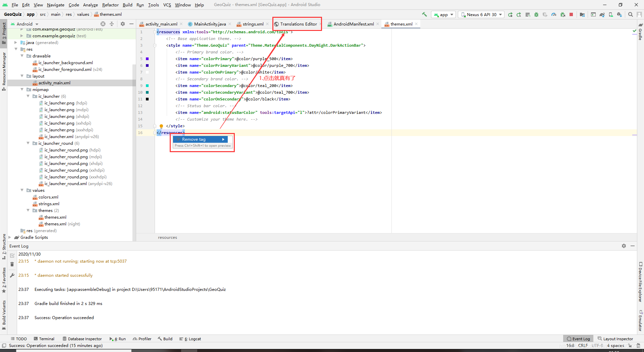644x352 pixels.
Task: Toggle the Device File Explorer panel
Action: pos(640,282)
